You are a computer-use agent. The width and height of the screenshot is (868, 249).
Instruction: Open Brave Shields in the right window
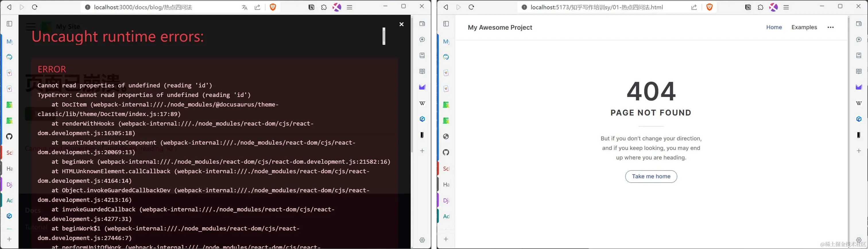click(709, 7)
